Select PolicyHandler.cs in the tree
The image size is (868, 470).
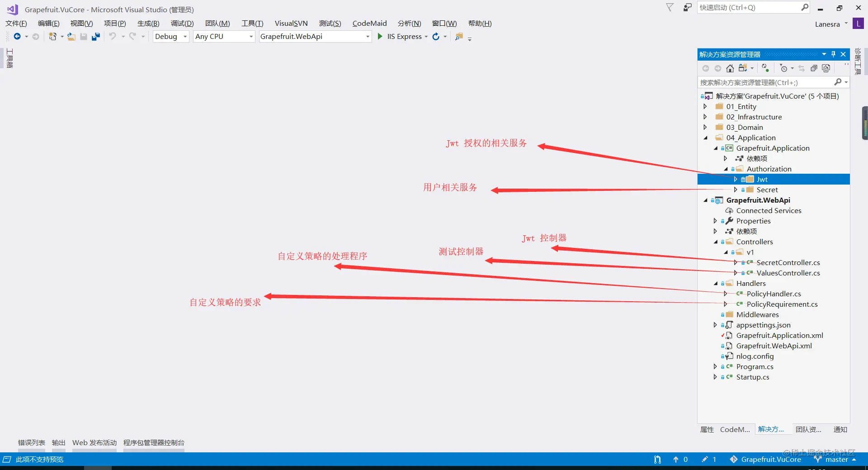tap(774, 294)
